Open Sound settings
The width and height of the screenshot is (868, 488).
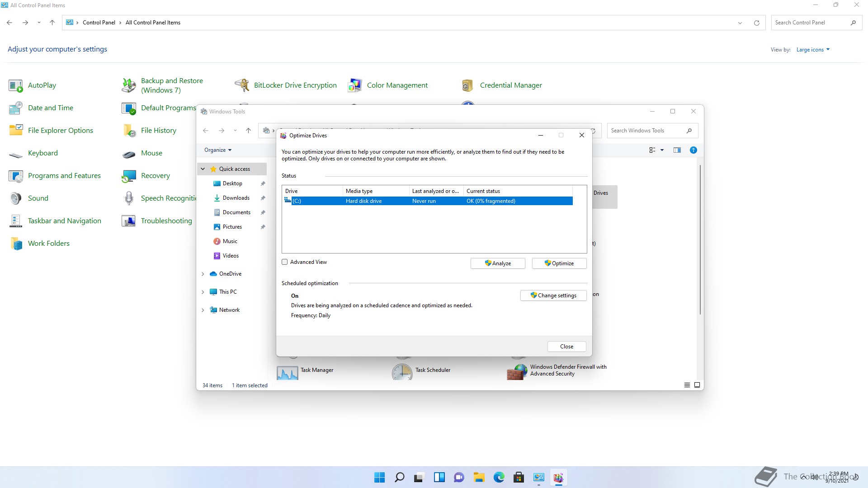click(28, 198)
